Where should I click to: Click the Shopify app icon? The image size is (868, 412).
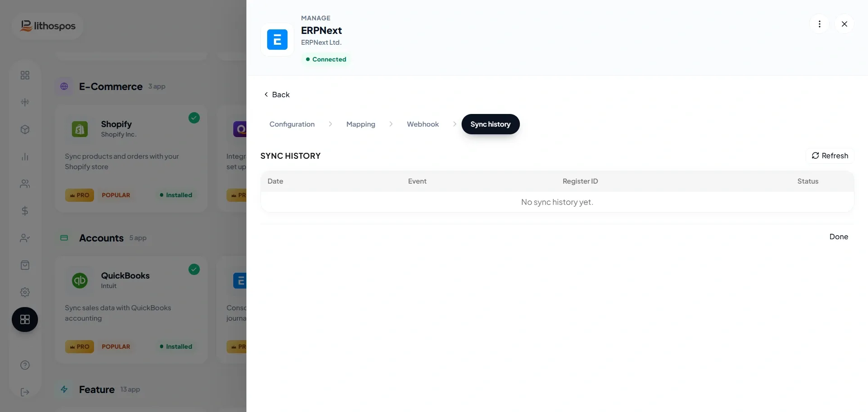point(80,129)
